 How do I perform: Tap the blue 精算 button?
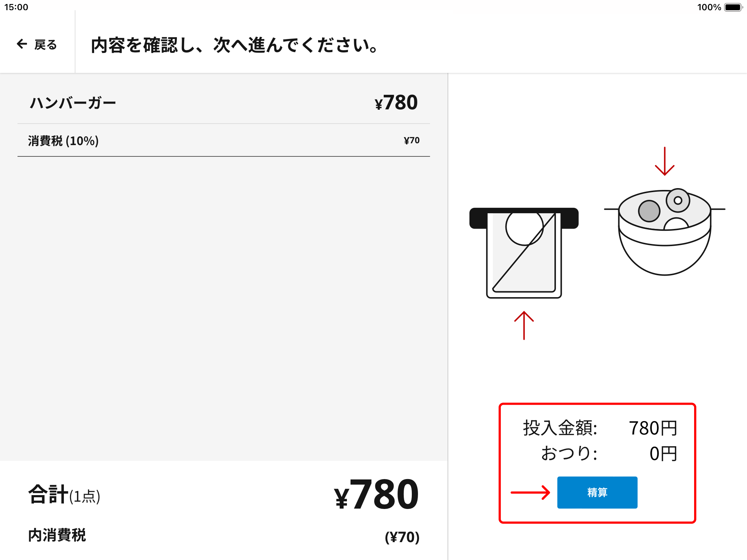tap(597, 492)
